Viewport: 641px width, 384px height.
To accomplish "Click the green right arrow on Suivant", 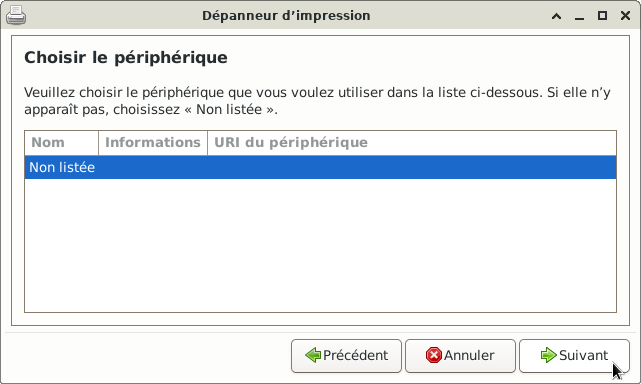I will pyautogui.click(x=548, y=355).
